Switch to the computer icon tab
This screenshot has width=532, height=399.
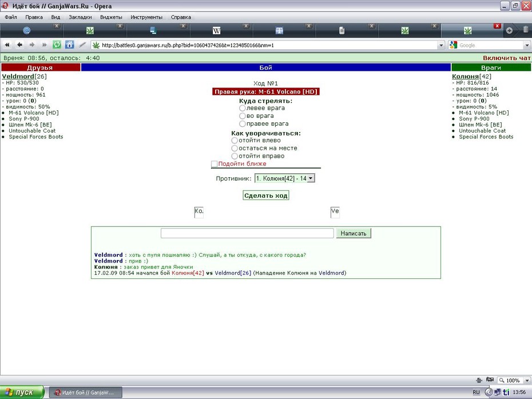point(153,31)
